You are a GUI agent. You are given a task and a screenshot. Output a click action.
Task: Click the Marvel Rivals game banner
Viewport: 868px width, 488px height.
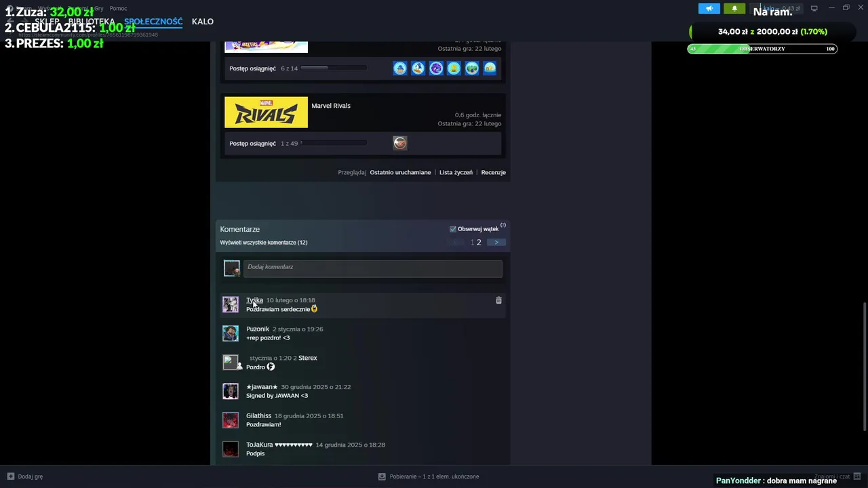point(266,113)
